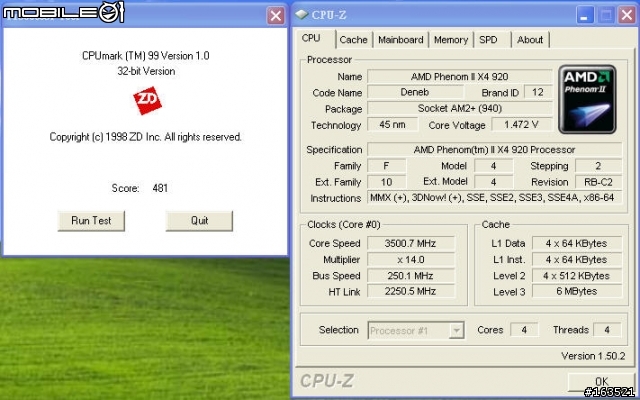Click the Core Voltage value 1.472 V
This screenshot has height=400, width=640.
click(522, 124)
